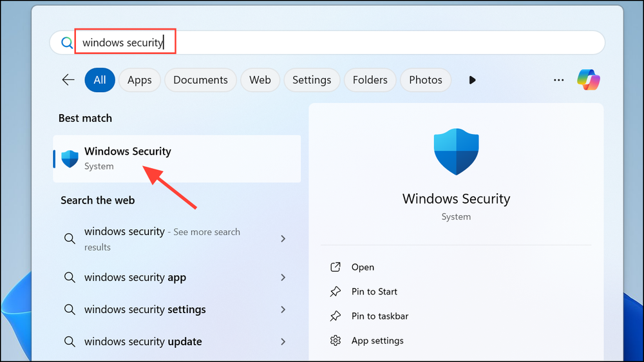The image size is (644, 362).
Task: Switch to the Settings filter
Action: click(312, 80)
